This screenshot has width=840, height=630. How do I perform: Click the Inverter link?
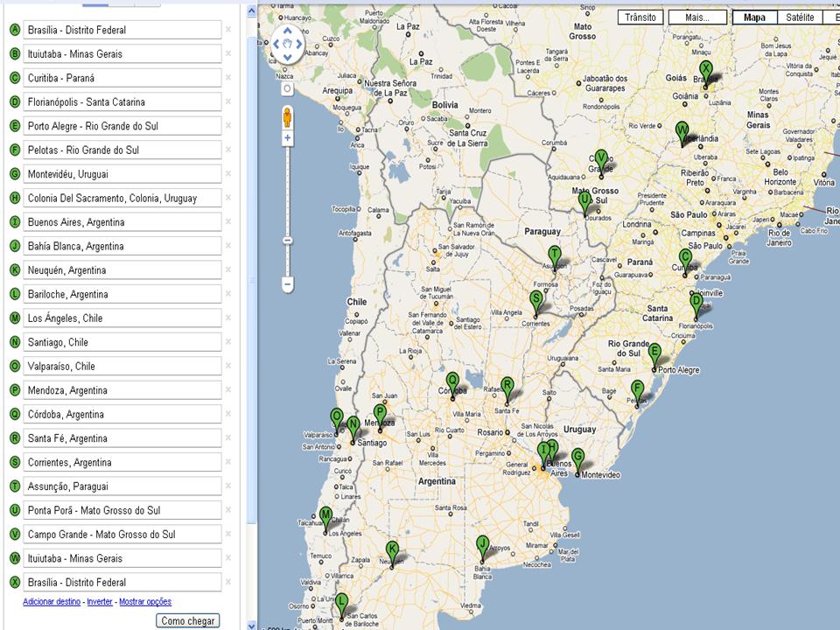[100, 602]
